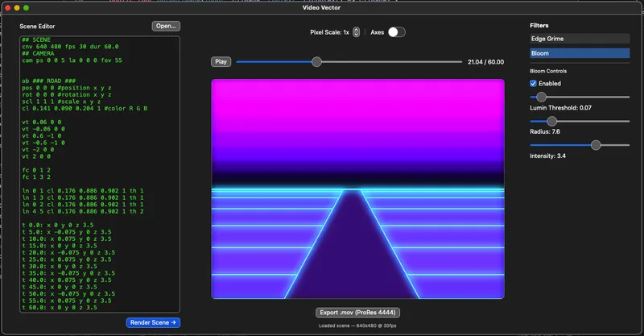Screen dimensions: 644x336
Task: Click the 'ln 4 5 cl 0.176 0.886 0.902 1 th 2' line
Action: point(83,211)
